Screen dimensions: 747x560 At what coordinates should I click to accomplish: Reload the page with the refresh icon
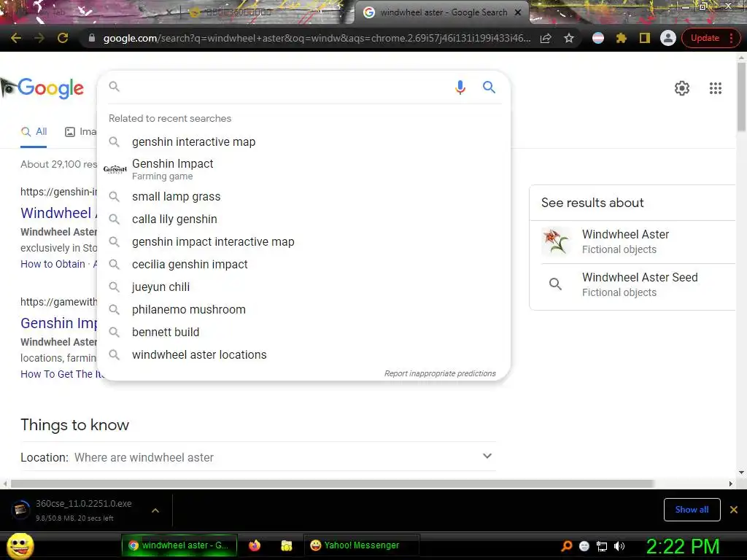(x=63, y=38)
